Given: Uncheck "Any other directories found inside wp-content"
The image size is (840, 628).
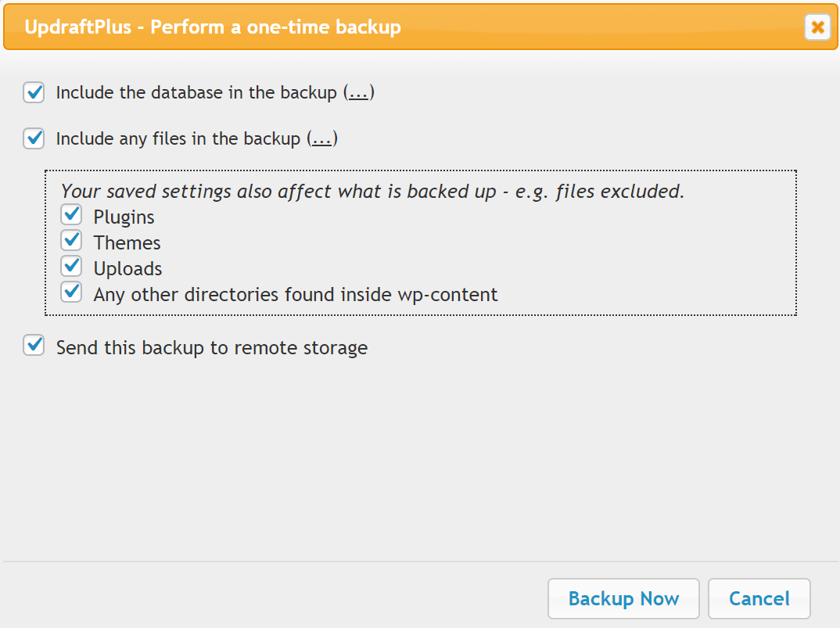Looking at the screenshot, I should (71, 291).
